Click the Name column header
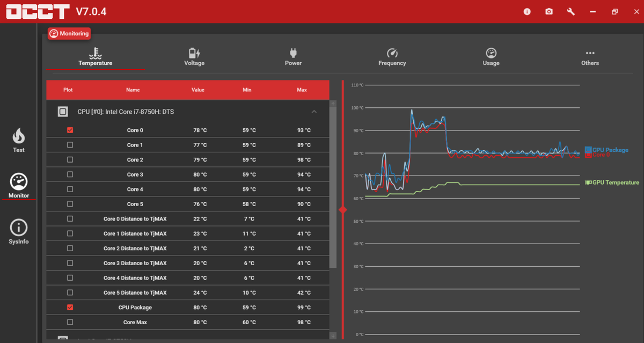Image resolution: width=644 pixels, height=343 pixels. 133,90
